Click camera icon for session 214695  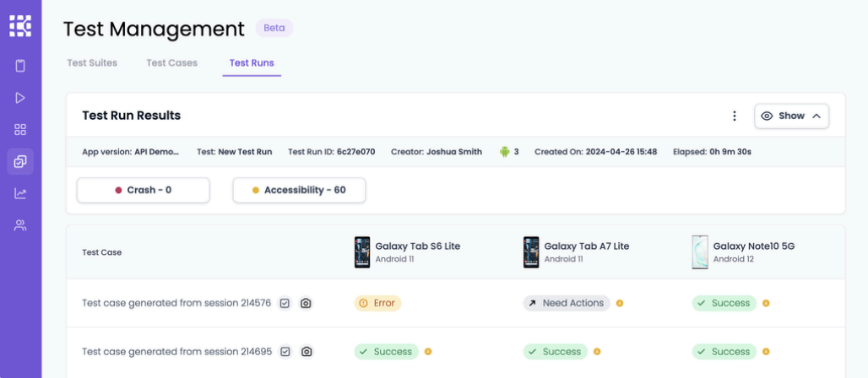click(x=307, y=352)
